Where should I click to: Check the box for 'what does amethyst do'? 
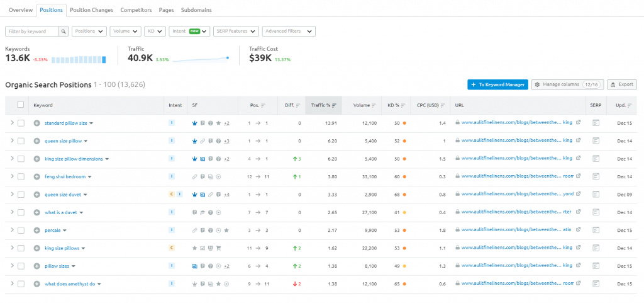pyautogui.click(x=21, y=283)
